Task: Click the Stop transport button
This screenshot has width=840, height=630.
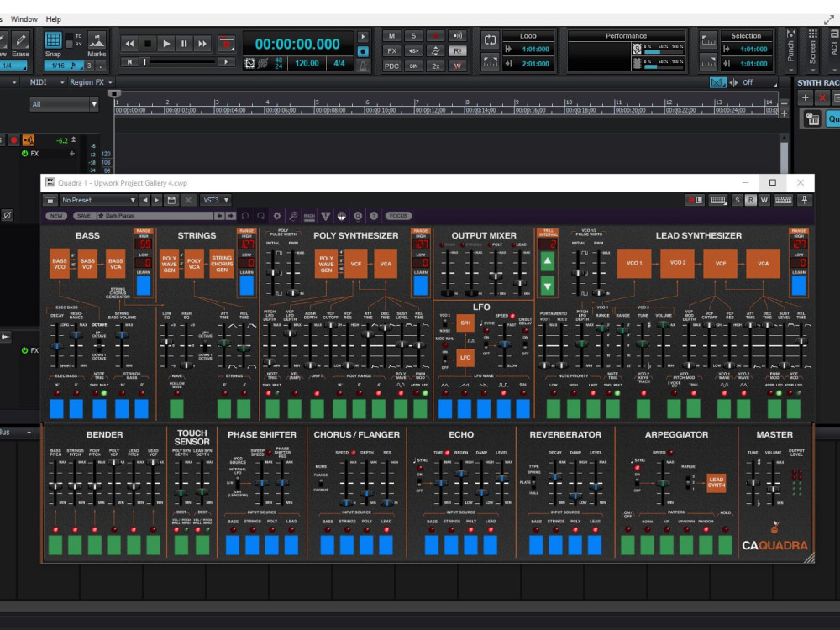Action: tap(148, 44)
